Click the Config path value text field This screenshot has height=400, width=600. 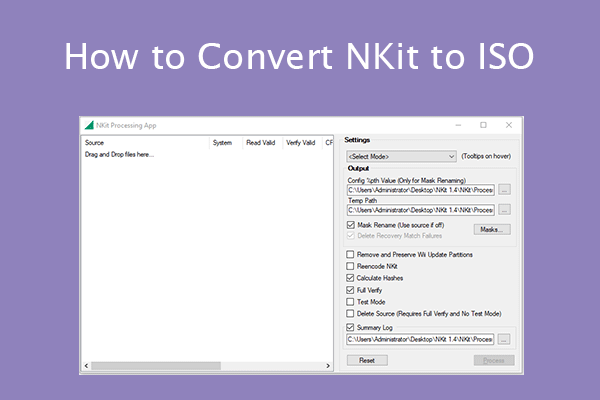click(x=421, y=190)
